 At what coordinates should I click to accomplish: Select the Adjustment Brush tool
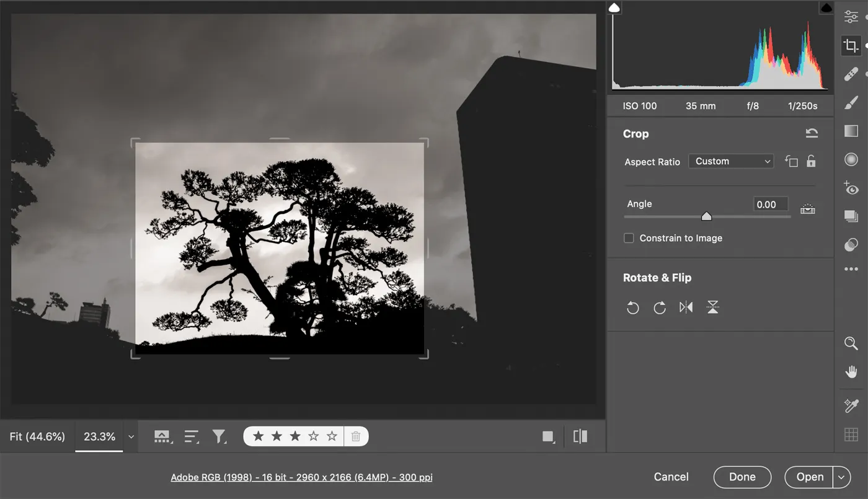(851, 103)
